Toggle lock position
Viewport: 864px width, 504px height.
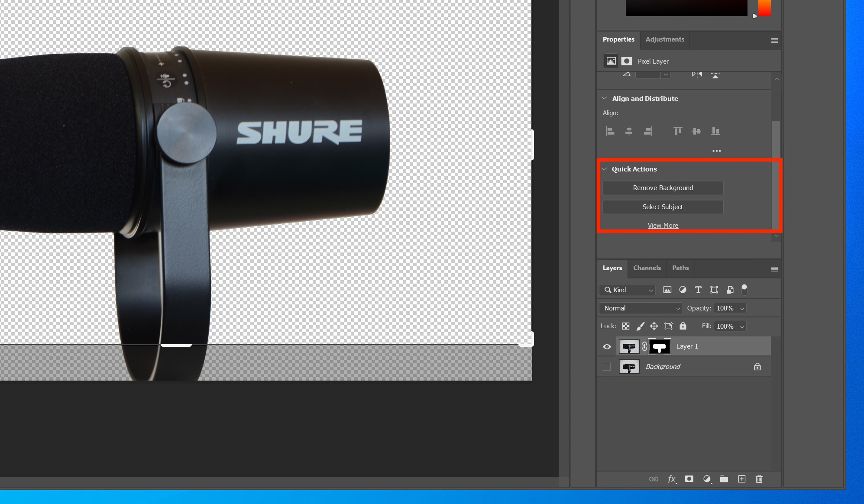(x=654, y=326)
